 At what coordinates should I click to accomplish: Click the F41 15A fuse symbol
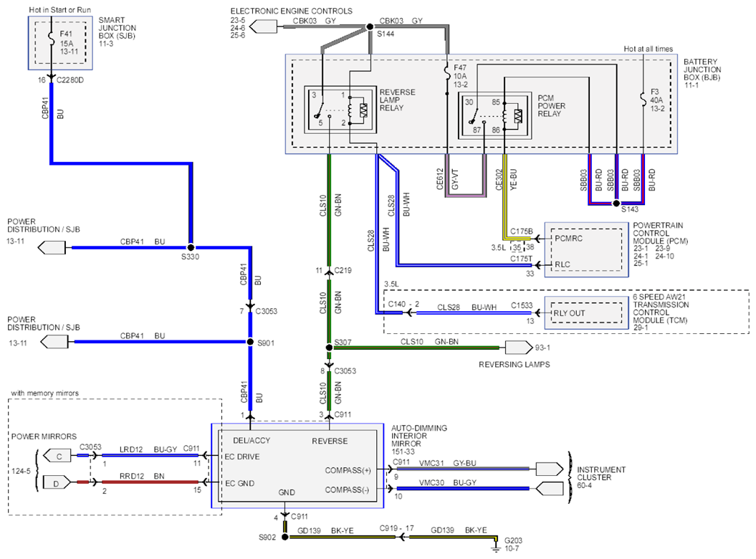pos(52,39)
